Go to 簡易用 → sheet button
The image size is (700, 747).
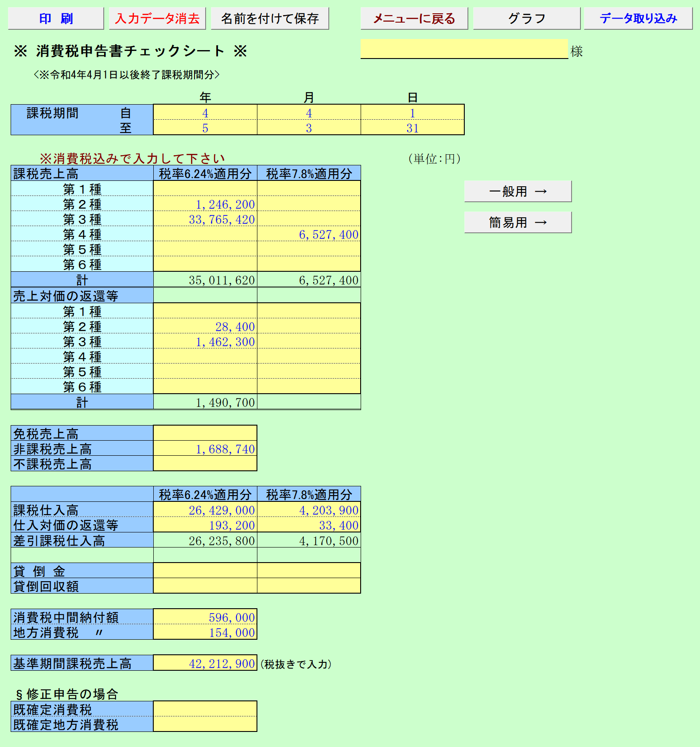click(518, 223)
